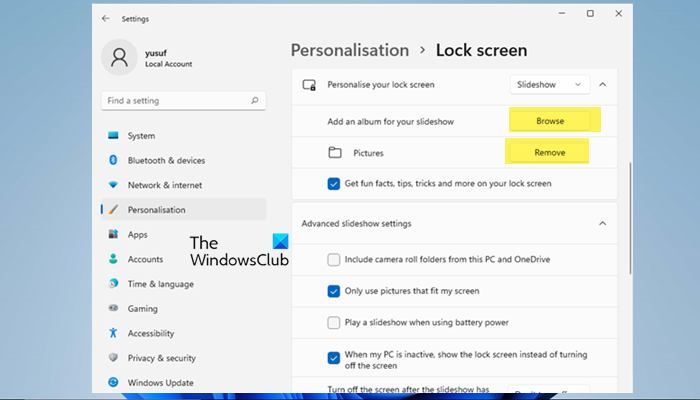Click the Apps icon in sidebar

[x=113, y=234]
